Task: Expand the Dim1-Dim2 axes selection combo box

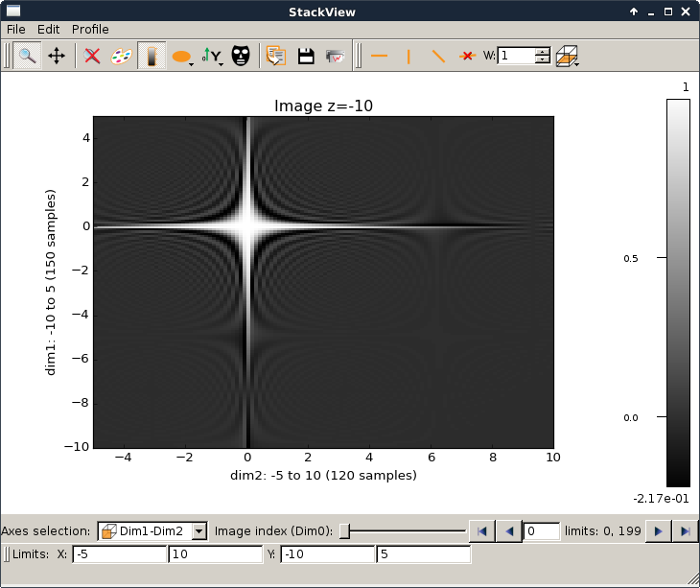Action: (152, 530)
